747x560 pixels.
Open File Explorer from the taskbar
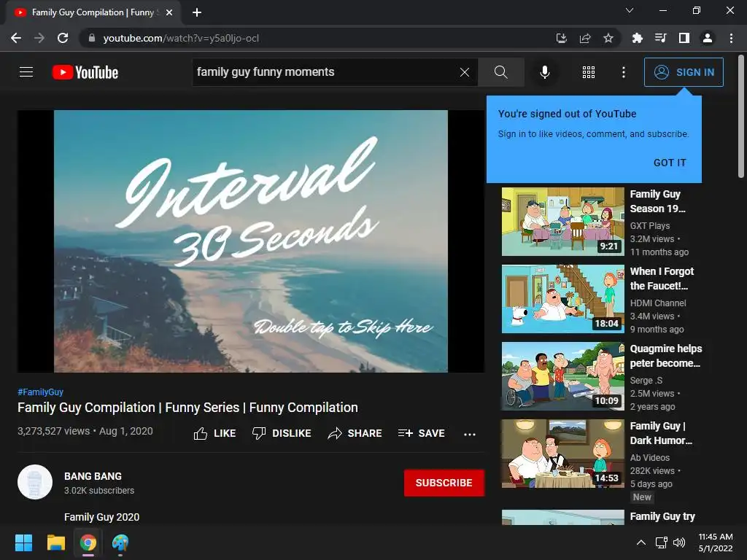click(x=55, y=542)
